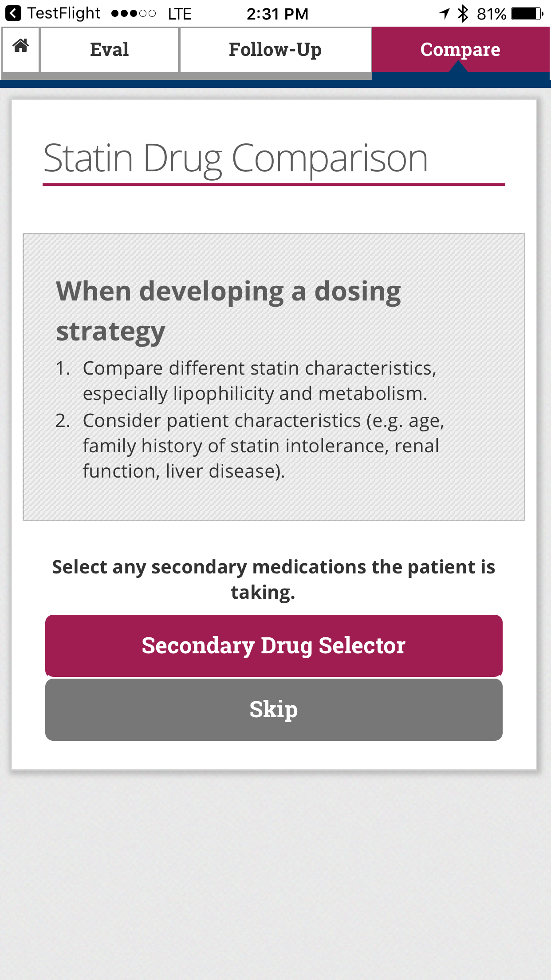Tap the TestFlight back arrow icon
Screen dimensions: 551x980
pos(13,13)
